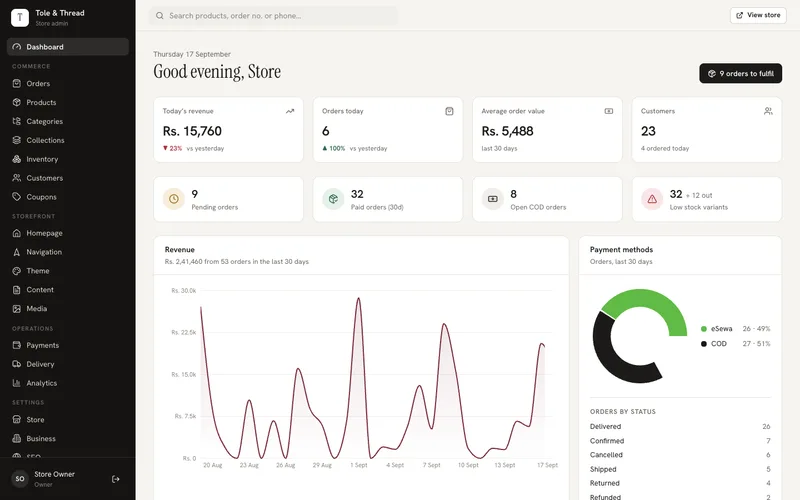Click the search magnifier icon
800x500 pixels.
click(160, 16)
